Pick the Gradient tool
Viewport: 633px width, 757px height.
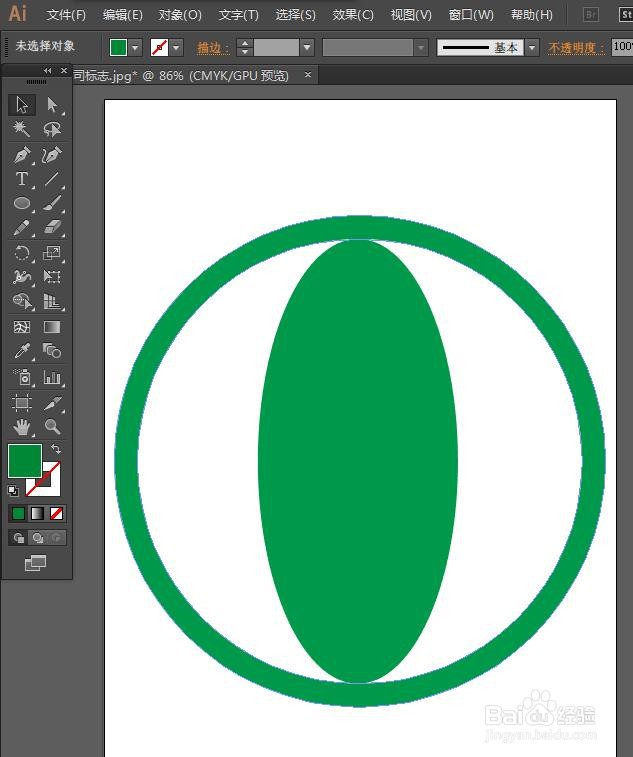pos(52,327)
